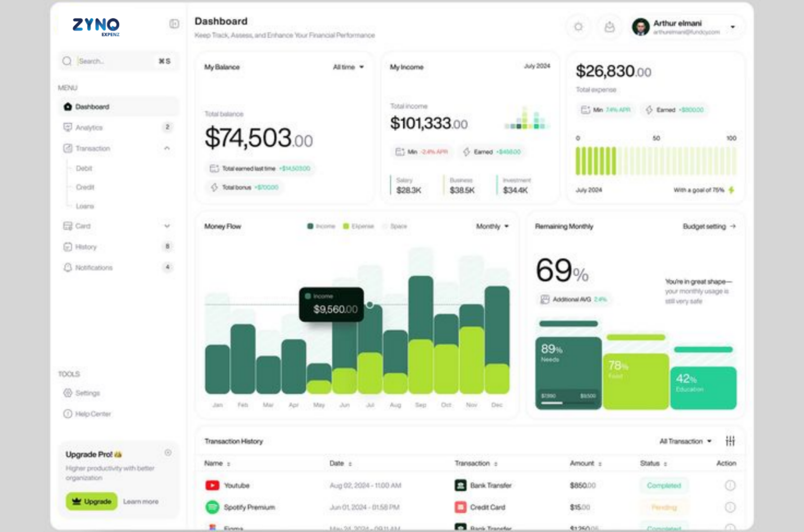Screen dimensions: 804x532
Task: Toggle the Space legend in Money Flow
Action: pos(395,226)
